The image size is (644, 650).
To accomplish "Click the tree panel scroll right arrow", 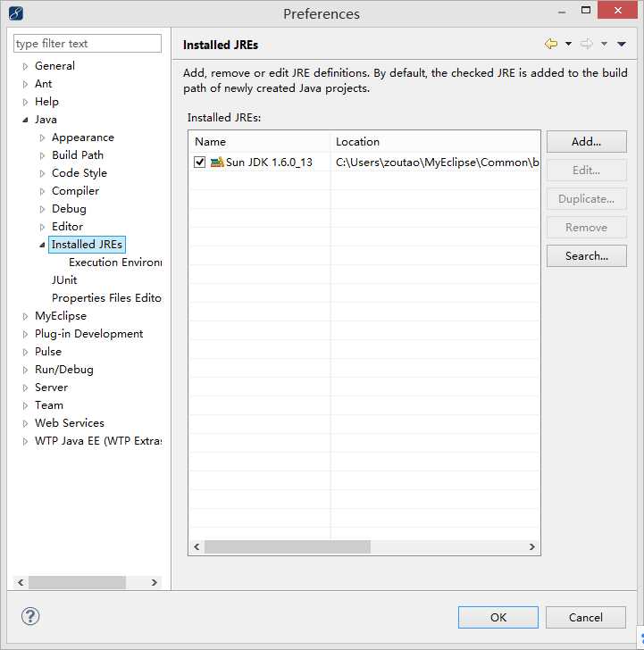I will coord(154,582).
